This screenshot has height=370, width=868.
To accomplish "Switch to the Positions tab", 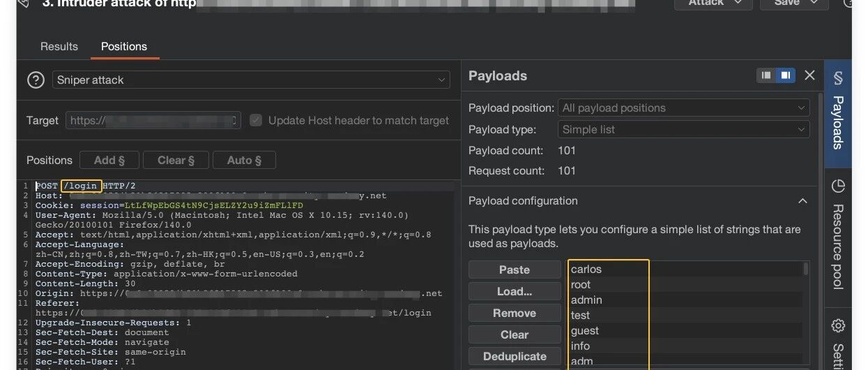I will coord(124,46).
